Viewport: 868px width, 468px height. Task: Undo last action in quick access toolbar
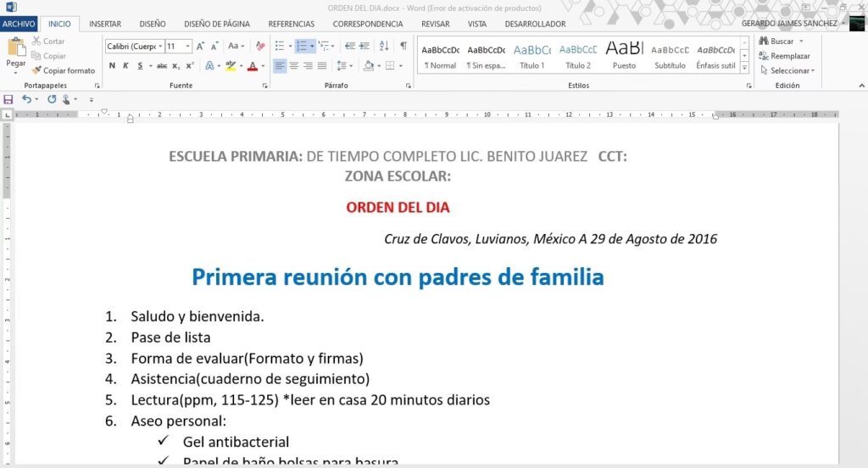26,99
